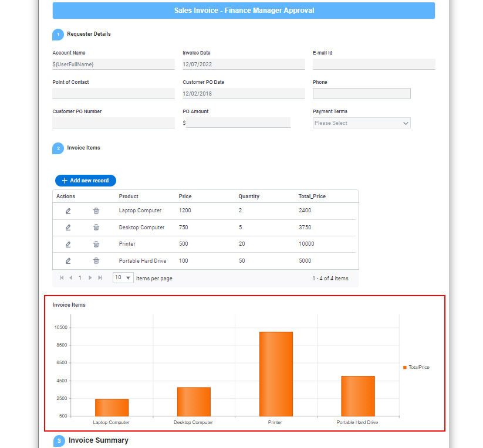The width and height of the screenshot is (483, 448).
Task: Click the step 3 Invoice Summary badge
Action: [59, 441]
